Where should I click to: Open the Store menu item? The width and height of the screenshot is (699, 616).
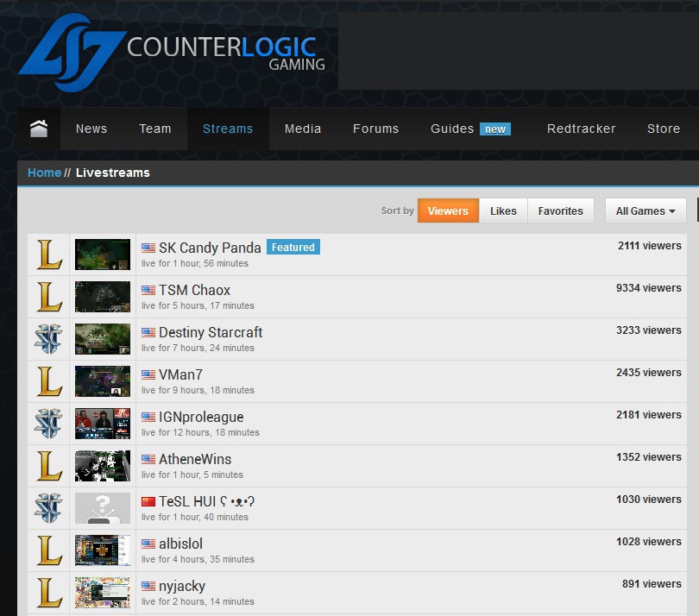pyautogui.click(x=664, y=129)
